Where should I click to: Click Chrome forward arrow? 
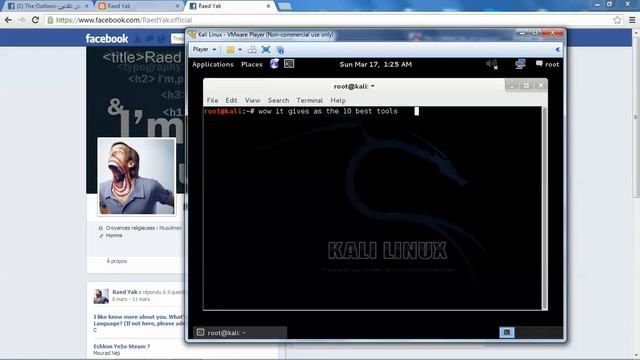pyautogui.click(x=22, y=20)
